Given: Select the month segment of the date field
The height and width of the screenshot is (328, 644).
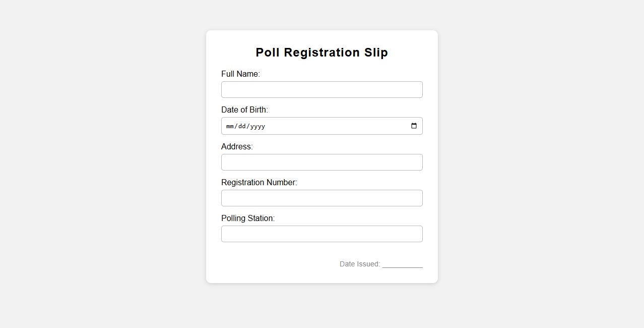Looking at the screenshot, I should pyautogui.click(x=230, y=126).
